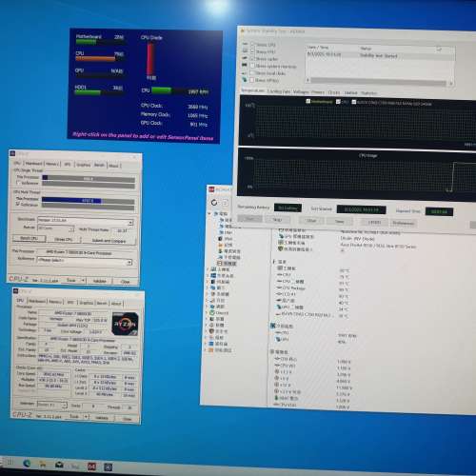Click the CPU Package row in the AIDA64 sensor list
Screen dimensions: 476x476
[313, 288]
